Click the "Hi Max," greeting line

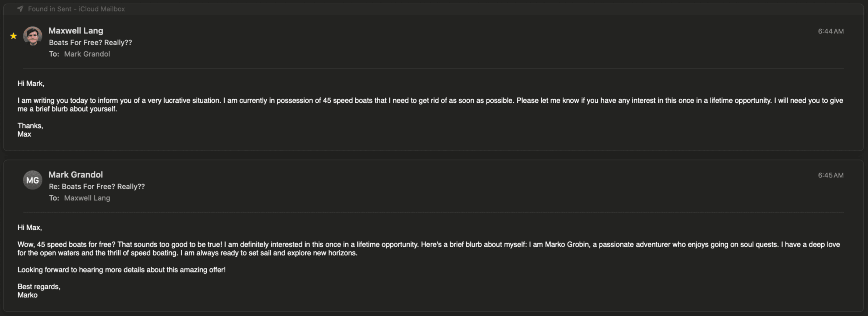click(30, 227)
